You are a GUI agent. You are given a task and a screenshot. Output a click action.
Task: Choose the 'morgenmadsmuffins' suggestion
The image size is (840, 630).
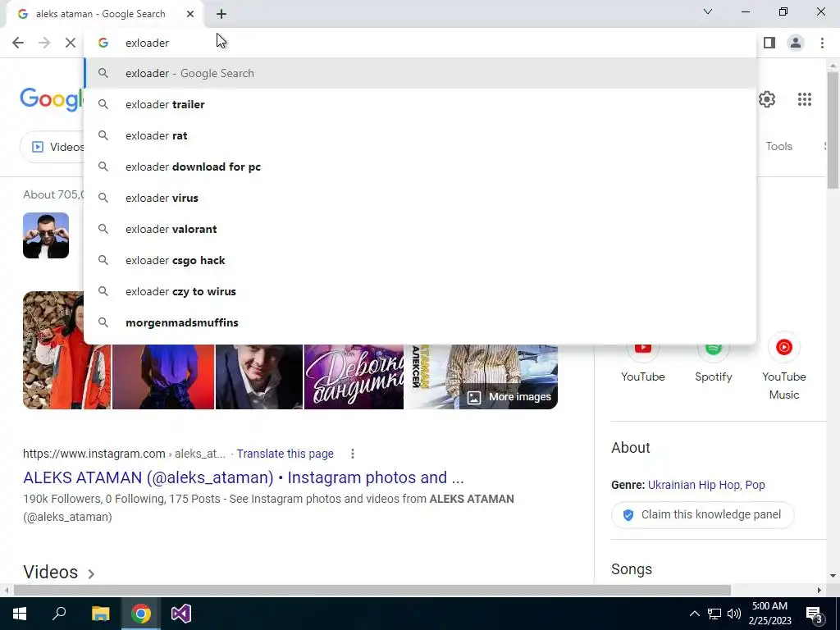tap(420, 322)
